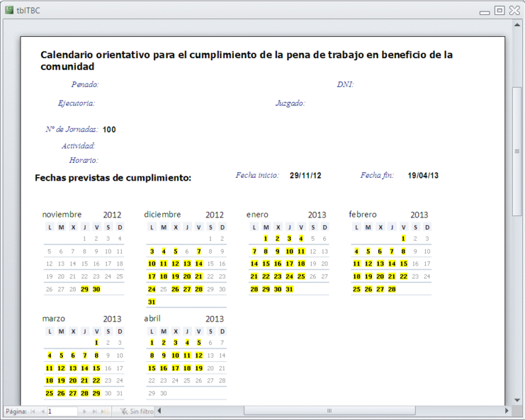Click the vertical scrollbar thumb
Image resolution: width=525 pixels, height=420 pixels.
[x=517, y=151]
